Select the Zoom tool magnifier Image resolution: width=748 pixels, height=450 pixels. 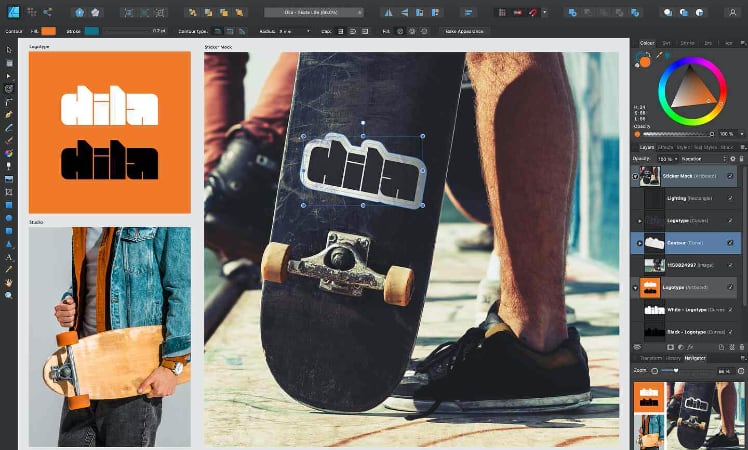9,296
